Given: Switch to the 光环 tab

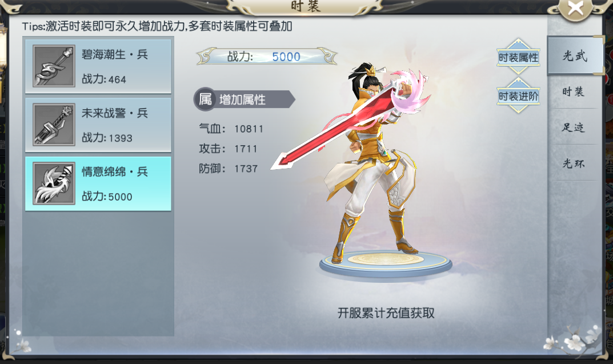Looking at the screenshot, I should (573, 163).
